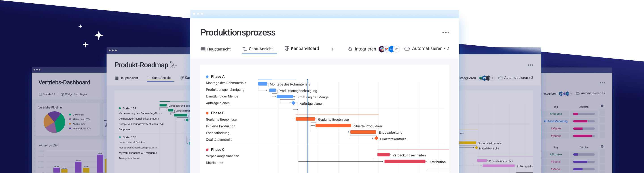Click the orange Endbearbeitung Gantt bar
This screenshot has width=644, height=173.
tap(363, 132)
